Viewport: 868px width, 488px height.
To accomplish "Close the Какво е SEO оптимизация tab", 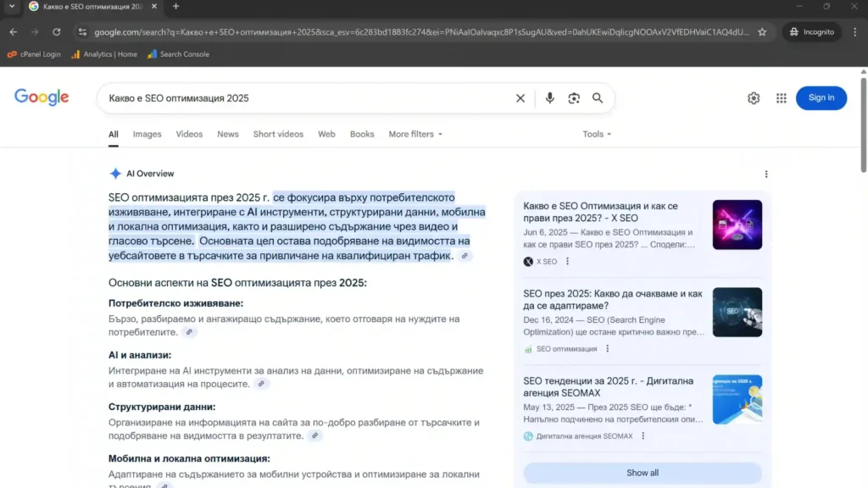I will 154,7.
